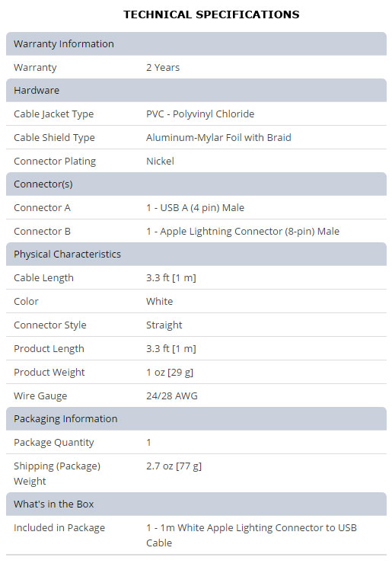392x570 pixels.
Task: Select the Nickel connector plating value
Action: click(x=160, y=161)
